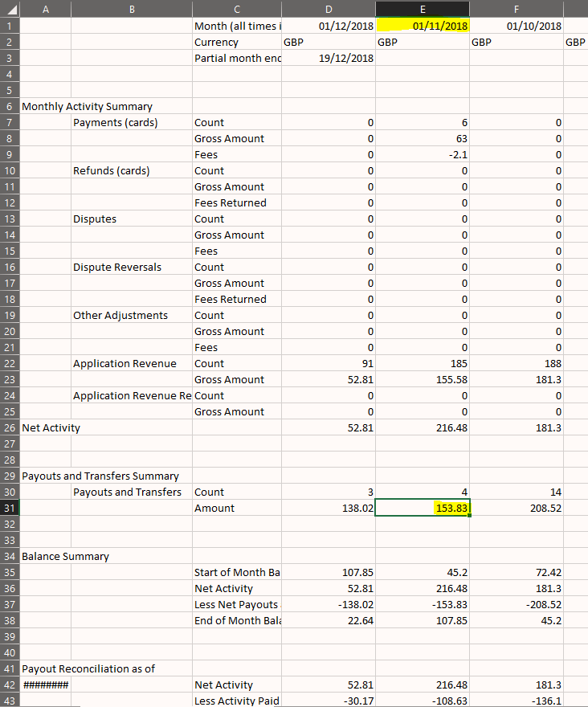588x707 pixels.
Task: Select row 31 header
Action: [10, 508]
